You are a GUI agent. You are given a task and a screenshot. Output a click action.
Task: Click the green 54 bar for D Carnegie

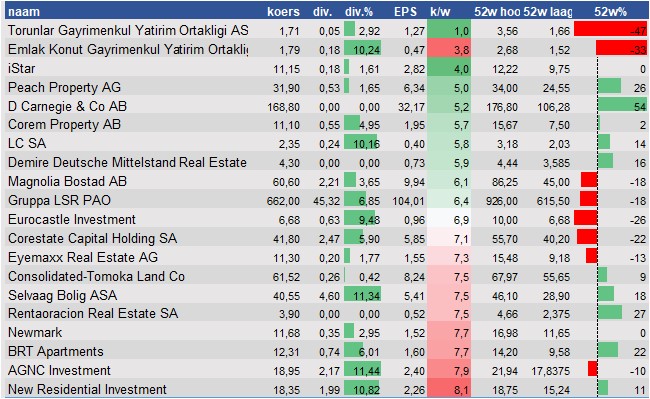(622, 105)
